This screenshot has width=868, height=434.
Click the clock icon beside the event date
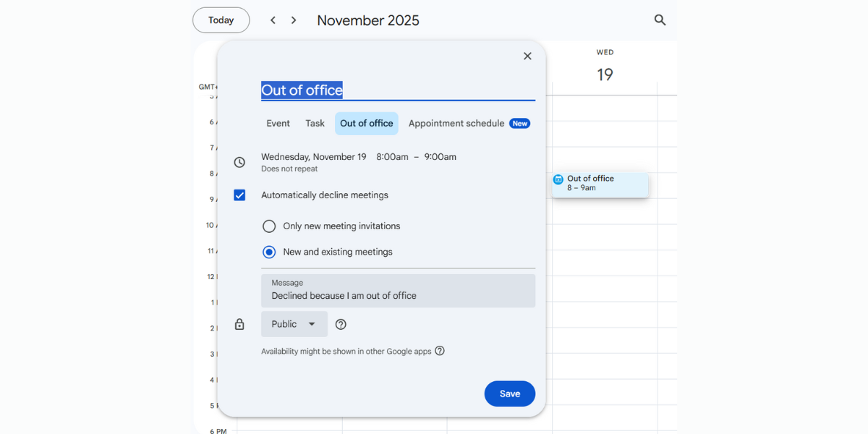(239, 162)
